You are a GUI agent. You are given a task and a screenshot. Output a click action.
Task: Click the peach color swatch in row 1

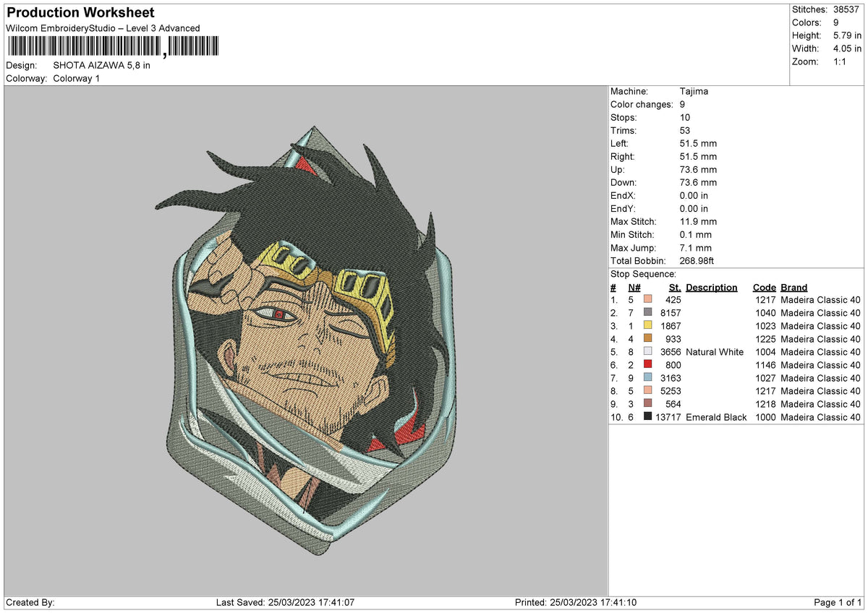click(x=648, y=300)
